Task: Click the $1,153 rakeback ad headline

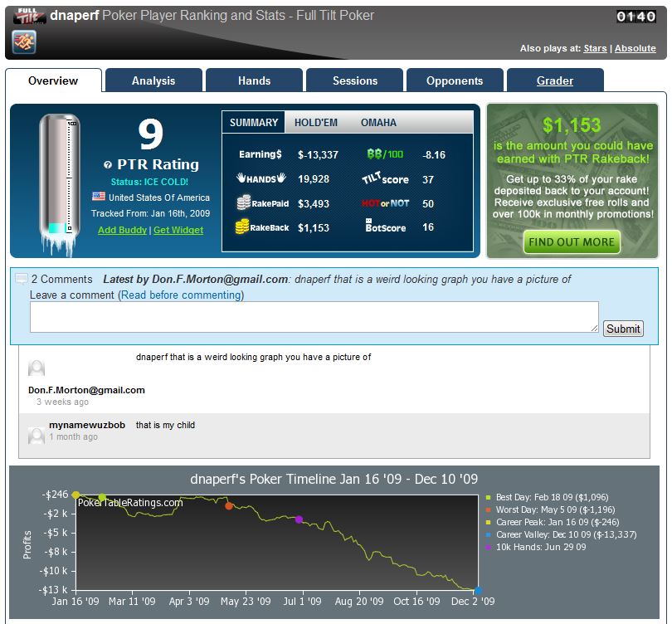Action: click(x=572, y=124)
